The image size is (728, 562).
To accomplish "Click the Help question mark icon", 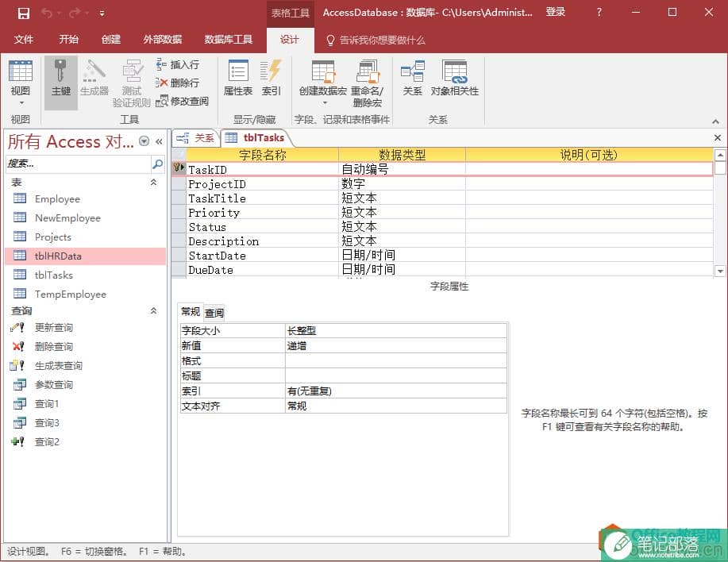I will pyautogui.click(x=599, y=13).
